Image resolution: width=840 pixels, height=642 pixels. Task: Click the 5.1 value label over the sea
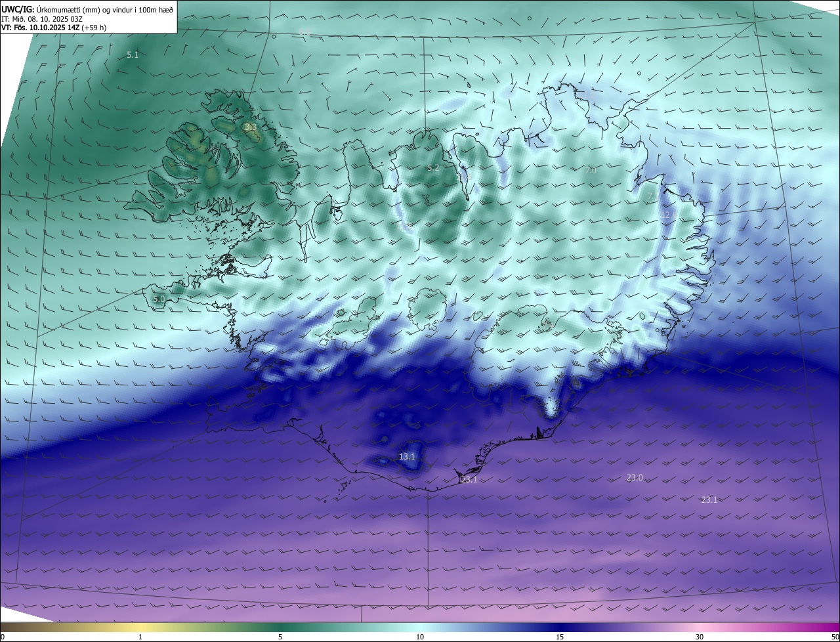(133, 55)
